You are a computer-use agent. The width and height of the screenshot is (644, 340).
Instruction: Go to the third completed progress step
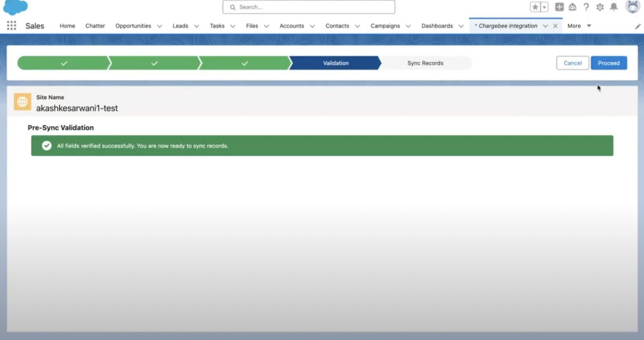[x=245, y=63]
